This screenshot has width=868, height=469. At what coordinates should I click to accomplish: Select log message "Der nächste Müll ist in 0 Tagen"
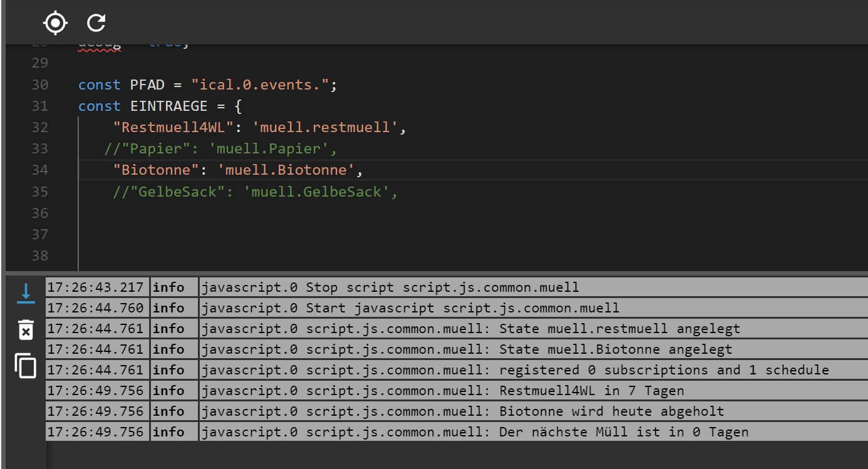coord(624,432)
